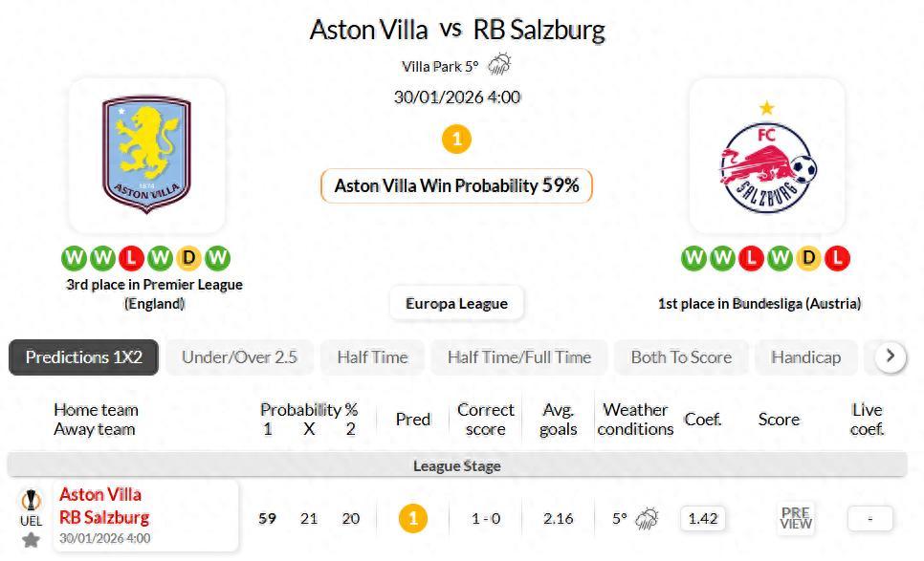The width and height of the screenshot is (924, 561).
Task: Open the Half Time tab
Action: tap(372, 357)
